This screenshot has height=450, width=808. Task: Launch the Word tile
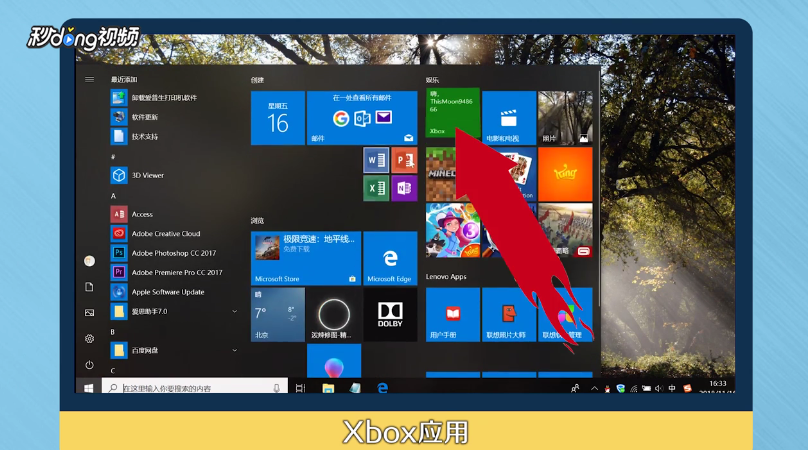pos(376,160)
